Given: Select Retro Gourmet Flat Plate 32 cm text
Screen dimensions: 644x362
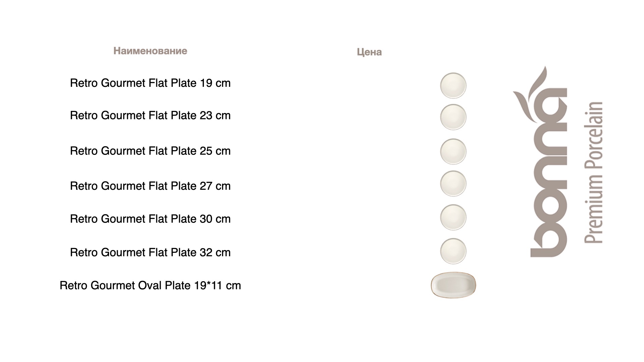Looking at the screenshot, I should [x=150, y=252].
